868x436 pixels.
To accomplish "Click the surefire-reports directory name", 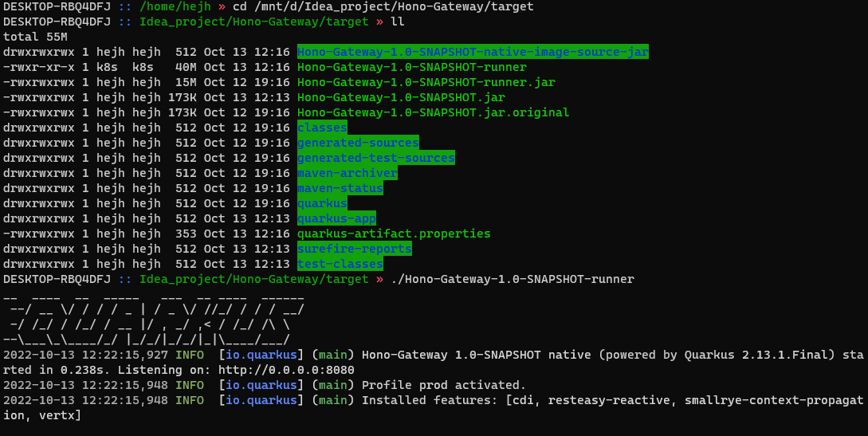I will tap(354, 249).
